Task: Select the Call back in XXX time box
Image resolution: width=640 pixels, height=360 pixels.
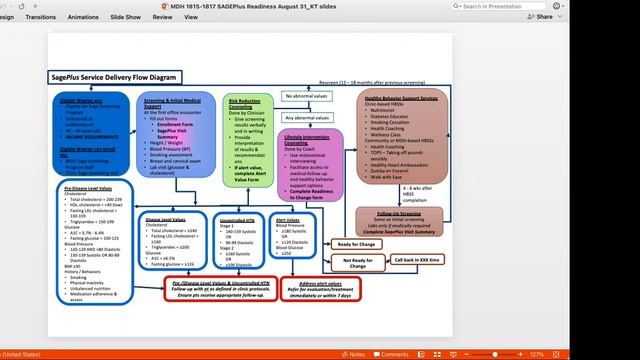Action: tap(417, 260)
